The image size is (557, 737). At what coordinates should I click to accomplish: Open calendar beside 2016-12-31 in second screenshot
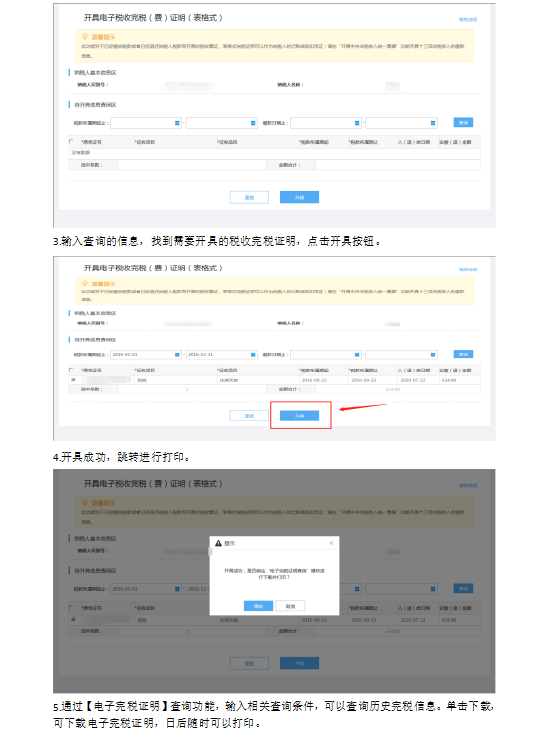[253, 354]
